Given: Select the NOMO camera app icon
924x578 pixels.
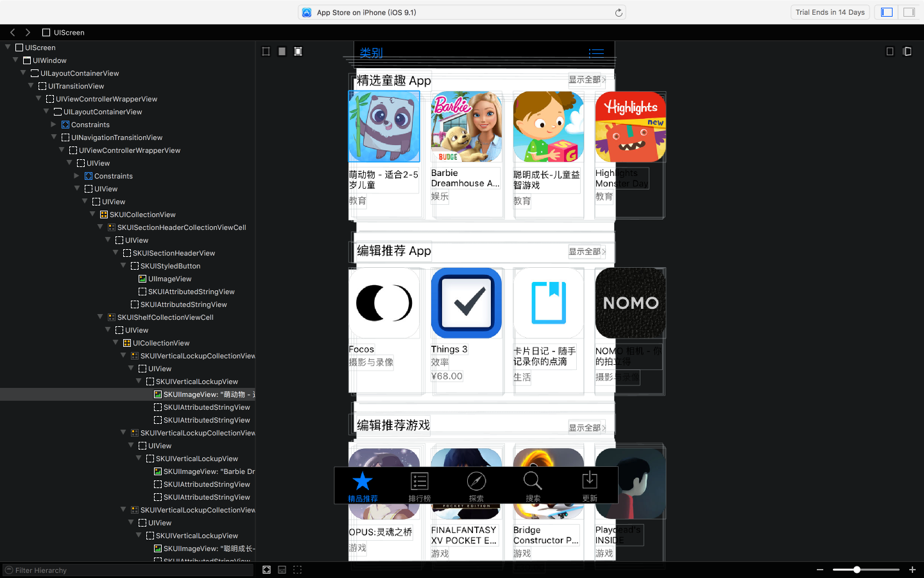Looking at the screenshot, I should point(631,303).
